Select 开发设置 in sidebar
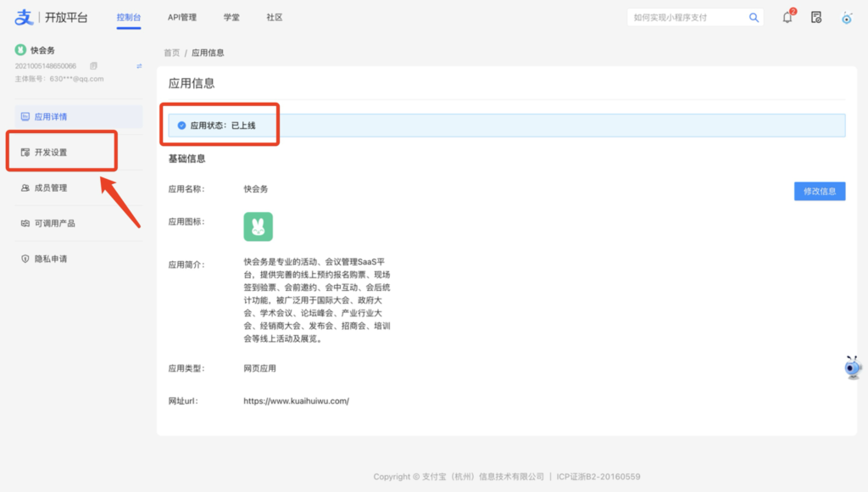 (x=79, y=152)
